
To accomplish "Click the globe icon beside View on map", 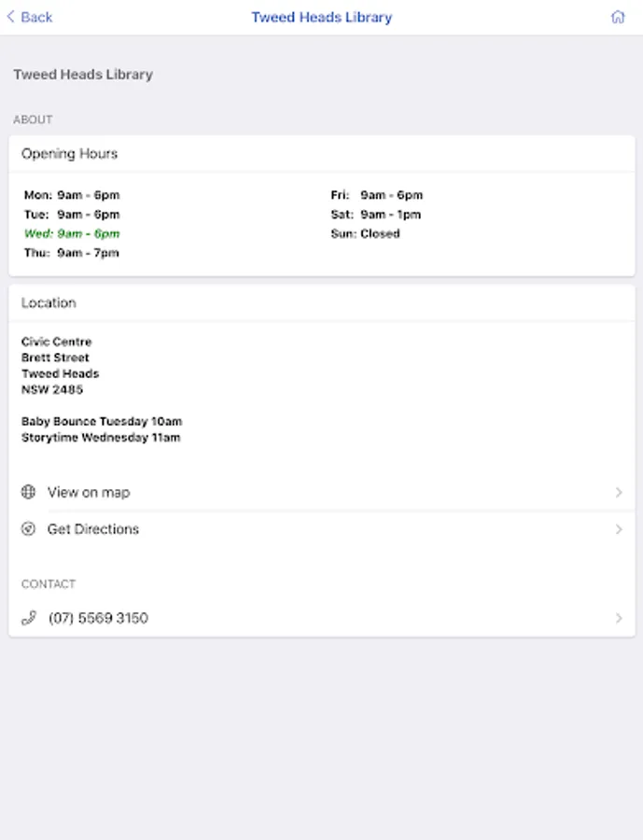I will click(x=28, y=492).
